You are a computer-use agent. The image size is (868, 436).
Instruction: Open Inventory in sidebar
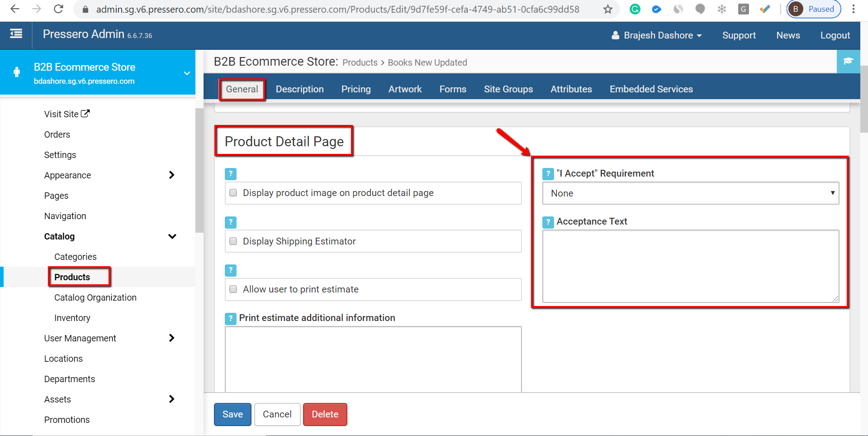pyautogui.click(x=72, y=318)
